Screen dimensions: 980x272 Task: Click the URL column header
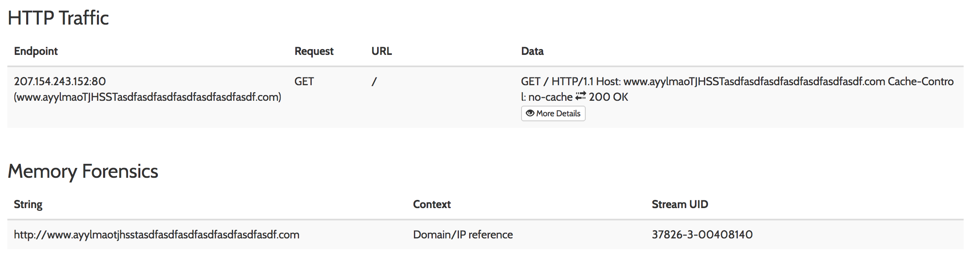pyautogui.click(x=382, y=51)
